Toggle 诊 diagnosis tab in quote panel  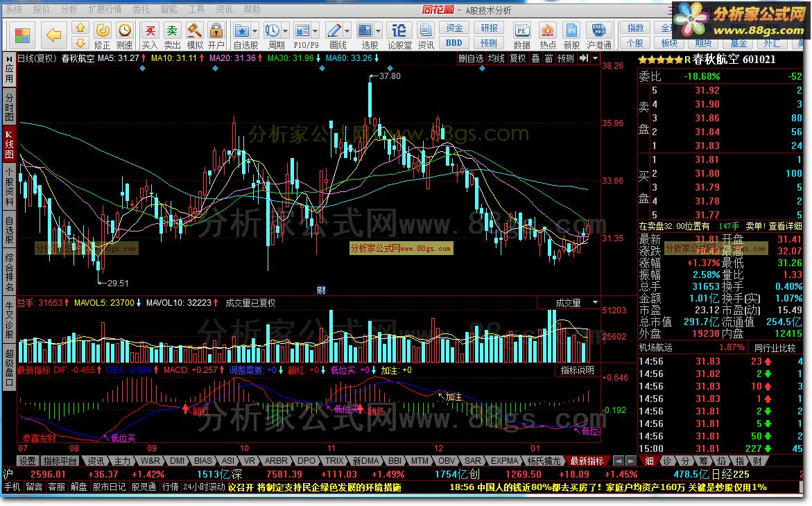[x=668, y=460]
